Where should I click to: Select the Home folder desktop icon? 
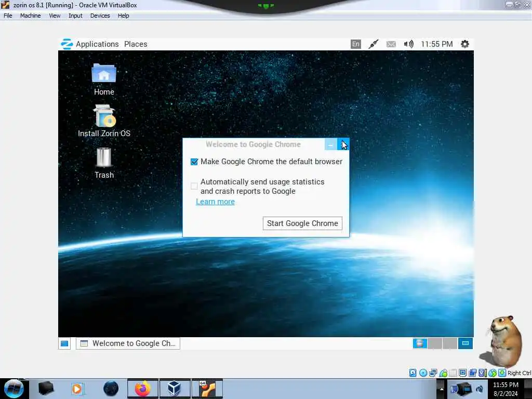[x=104, y=79]
